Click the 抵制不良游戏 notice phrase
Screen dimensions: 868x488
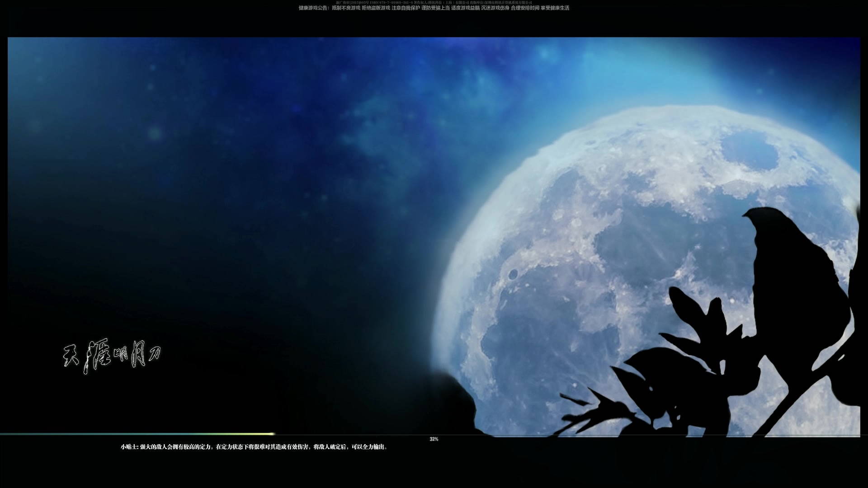coord(346,8)
